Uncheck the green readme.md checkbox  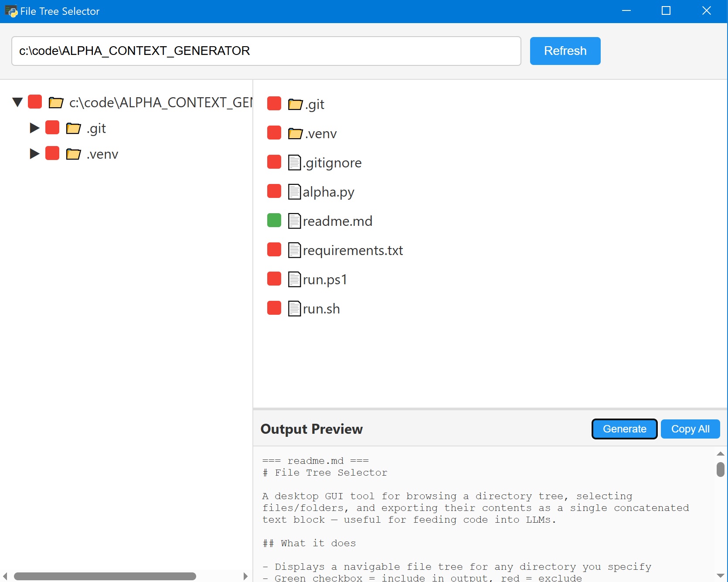[274, 221]
